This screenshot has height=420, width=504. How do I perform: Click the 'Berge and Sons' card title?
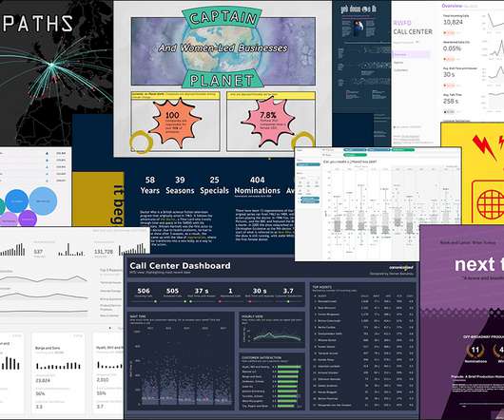pos(48,348)
